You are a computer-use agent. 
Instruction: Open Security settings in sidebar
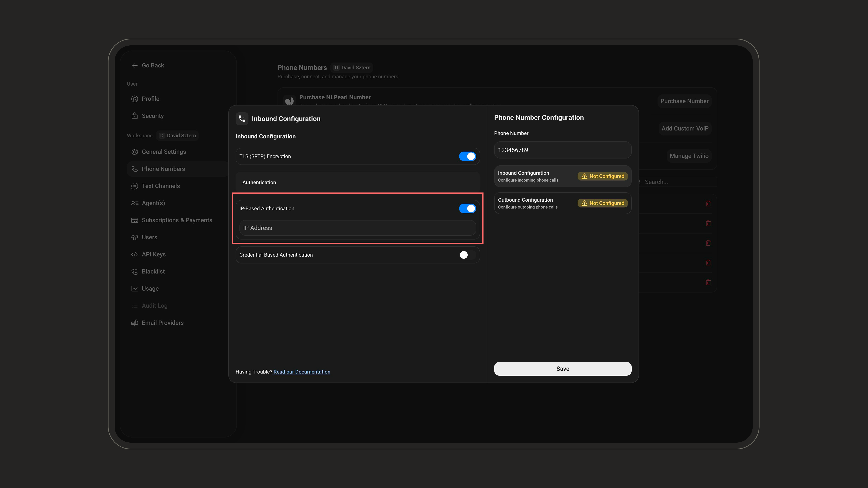pyautogui.click(x=177, y=116)
